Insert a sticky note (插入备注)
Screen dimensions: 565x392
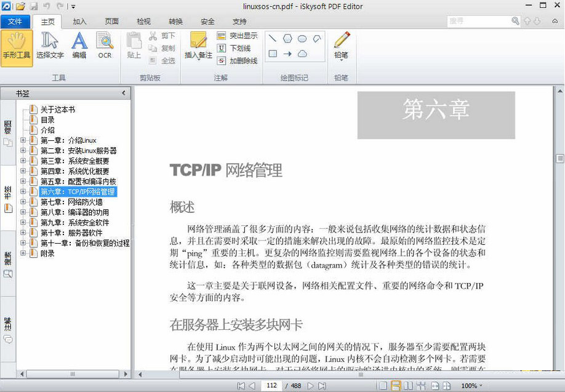coord(198,46)
